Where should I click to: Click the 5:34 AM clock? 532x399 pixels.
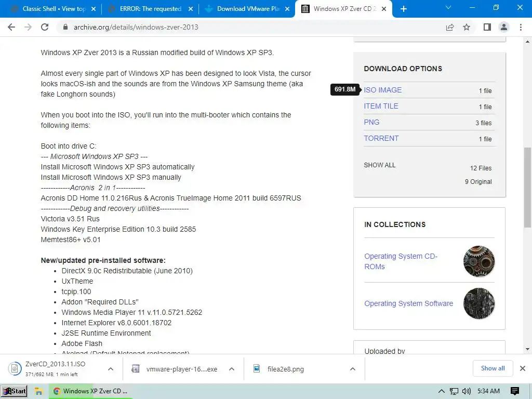click(x=488, y=391)
